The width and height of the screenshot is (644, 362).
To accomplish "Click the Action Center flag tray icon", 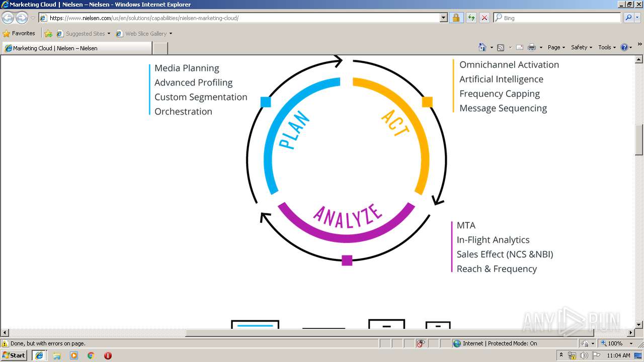I will [x=596, y=355].
